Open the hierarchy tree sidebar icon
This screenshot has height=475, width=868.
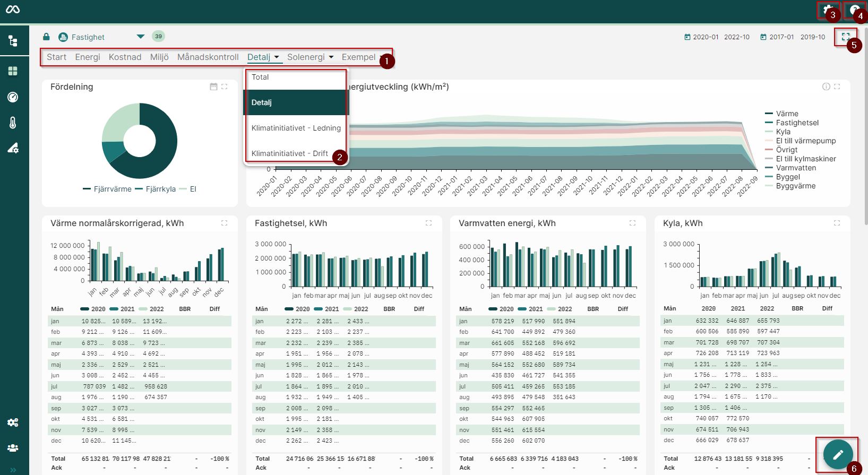(x=13, y=41)
